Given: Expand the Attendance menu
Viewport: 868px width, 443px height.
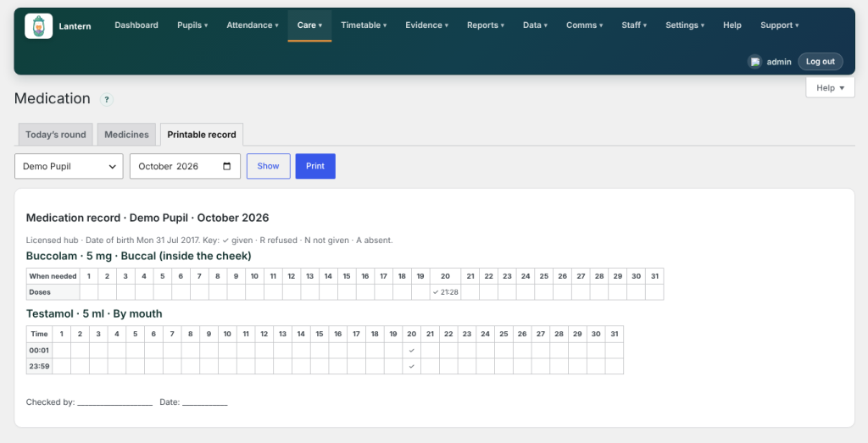Looking at the screenshot, I should (253, 25).
